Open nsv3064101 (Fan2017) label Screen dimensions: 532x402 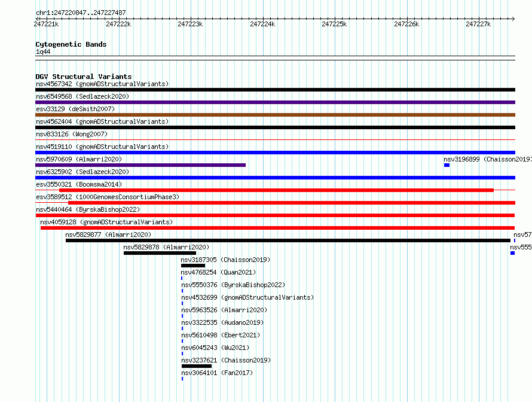217,373
